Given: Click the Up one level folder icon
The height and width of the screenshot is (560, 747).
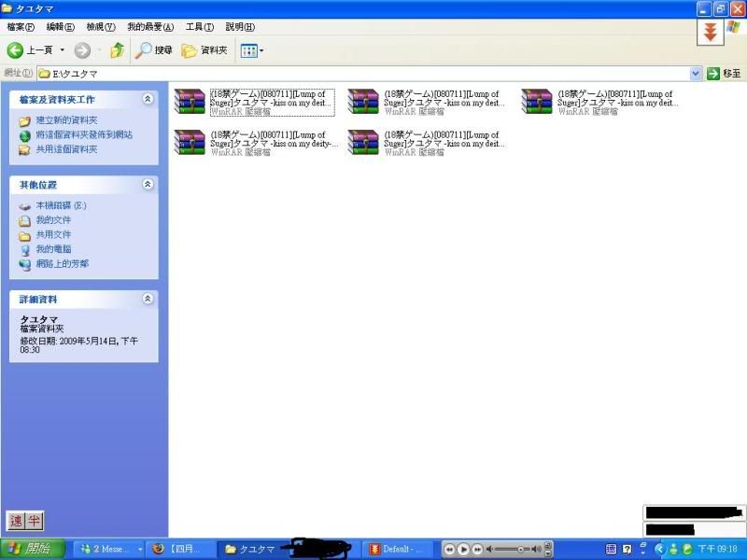Looking at the screenshot, I should pos(117,50).
